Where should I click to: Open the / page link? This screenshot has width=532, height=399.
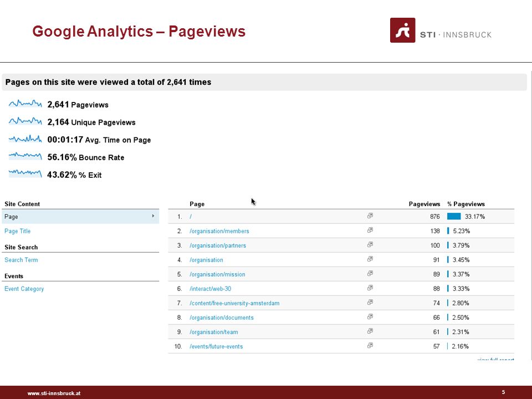(191, 217)
